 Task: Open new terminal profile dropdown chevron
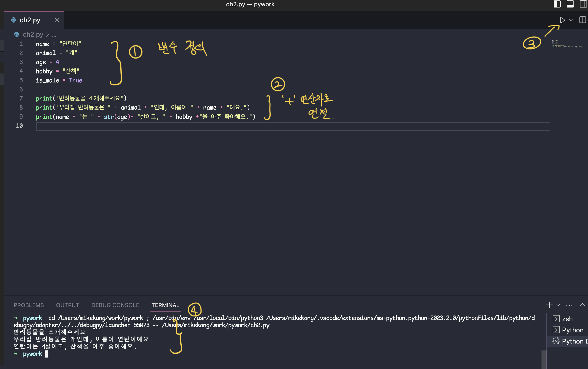pos(558,305)
